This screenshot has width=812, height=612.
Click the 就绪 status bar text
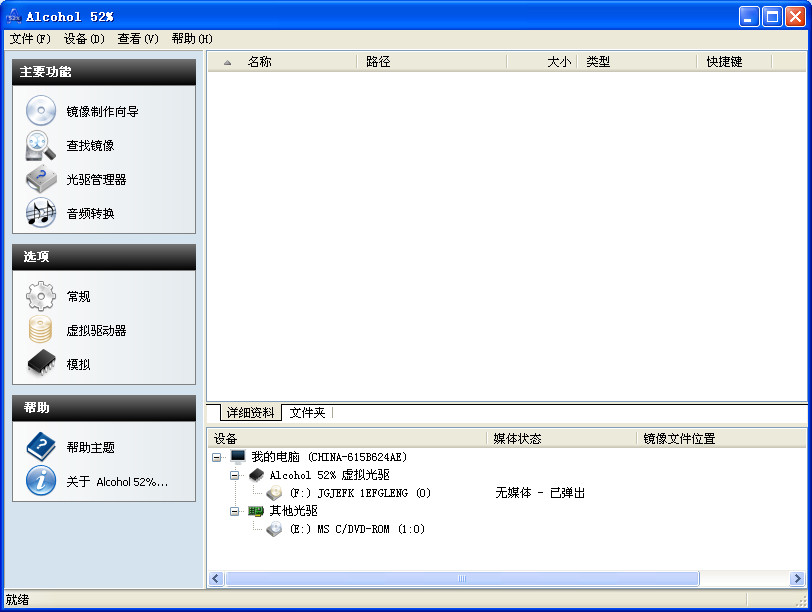click(18, 600)
